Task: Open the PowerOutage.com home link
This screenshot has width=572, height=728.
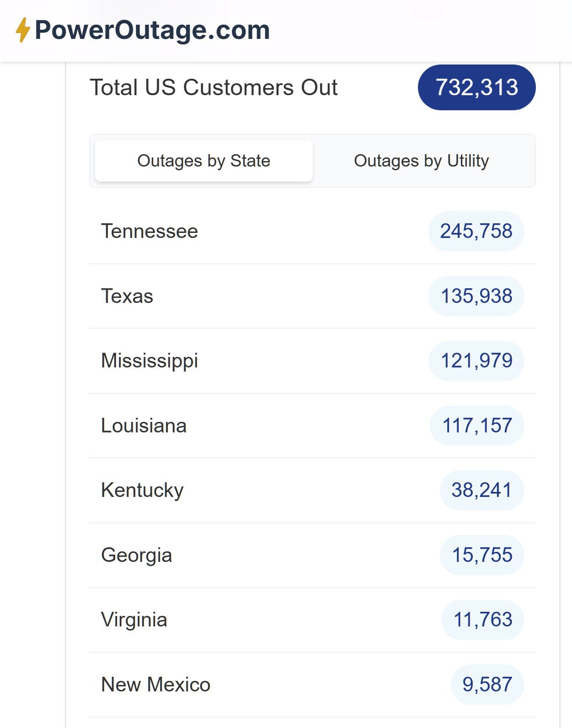Action: coord(152,30)
